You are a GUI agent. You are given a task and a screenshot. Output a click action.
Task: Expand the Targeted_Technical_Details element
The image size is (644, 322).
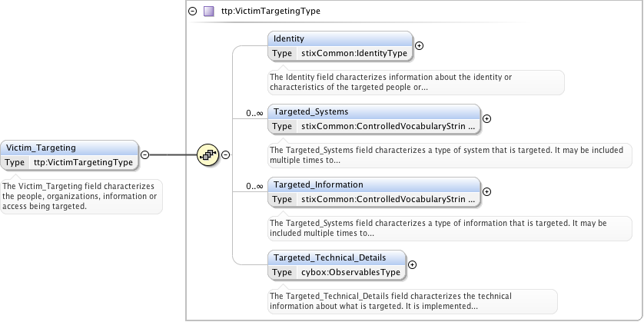point(412,265)
